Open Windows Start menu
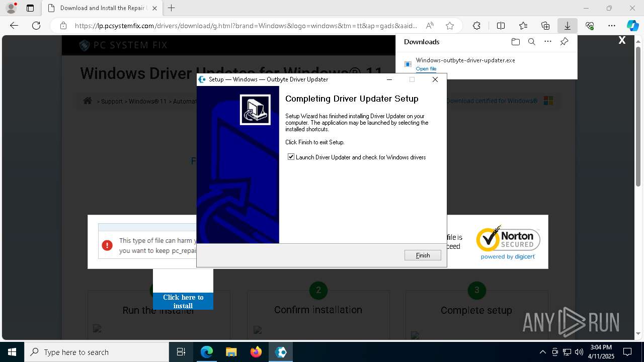 tap(12, 352)
